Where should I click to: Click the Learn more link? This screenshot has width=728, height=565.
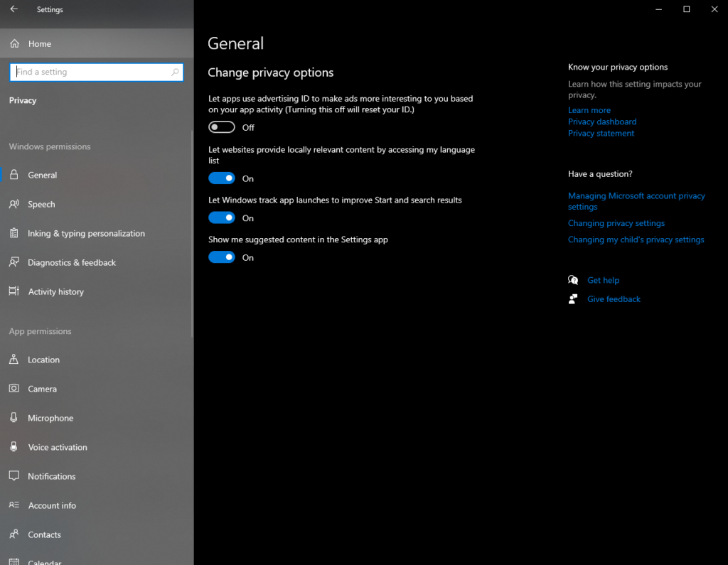pos(589,110)
